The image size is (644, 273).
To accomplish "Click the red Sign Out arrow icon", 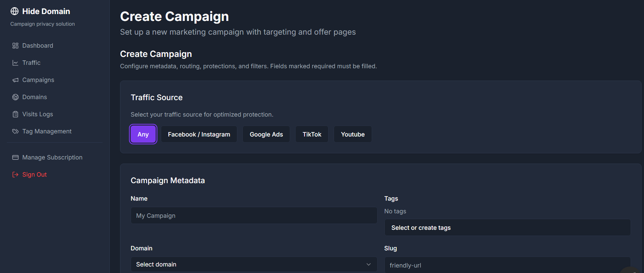I will pyautogui.click(x=15, y=175).
